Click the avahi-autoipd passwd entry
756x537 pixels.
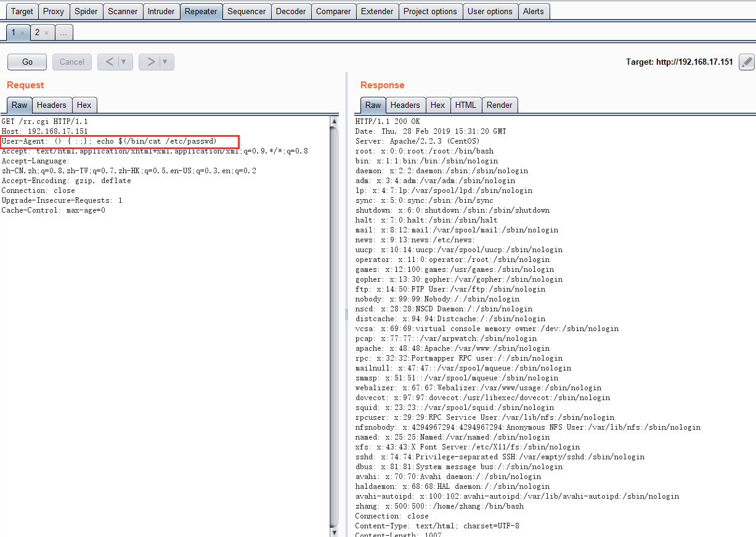[517, 496]
